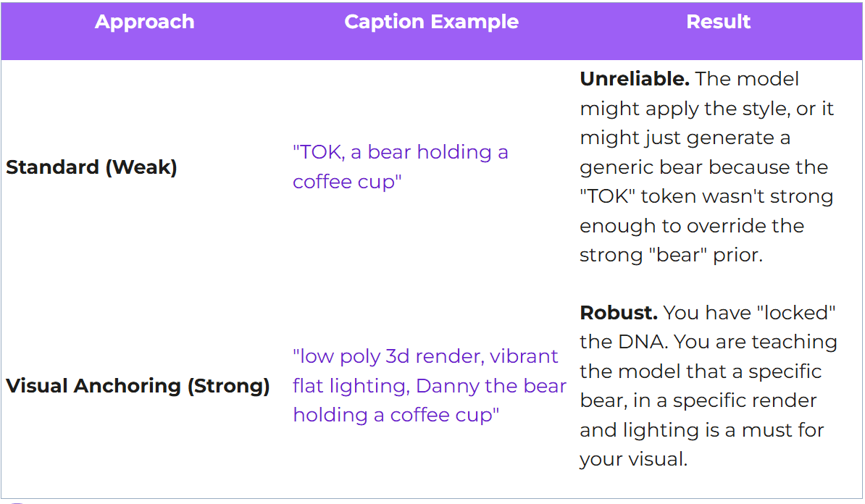The height and width of the screenshot is (504, 865).
Task: Click "coffee cup" ending the first caption
Action: click(x=346, y=182)
